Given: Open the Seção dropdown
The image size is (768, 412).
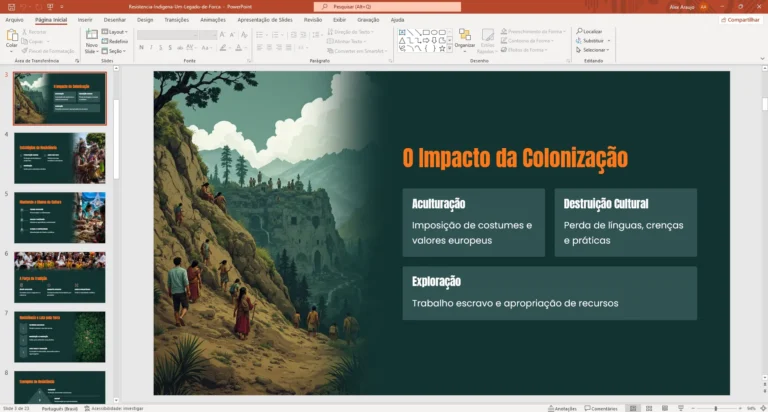Looking at the screenshot, I should [x=114, y=51].
